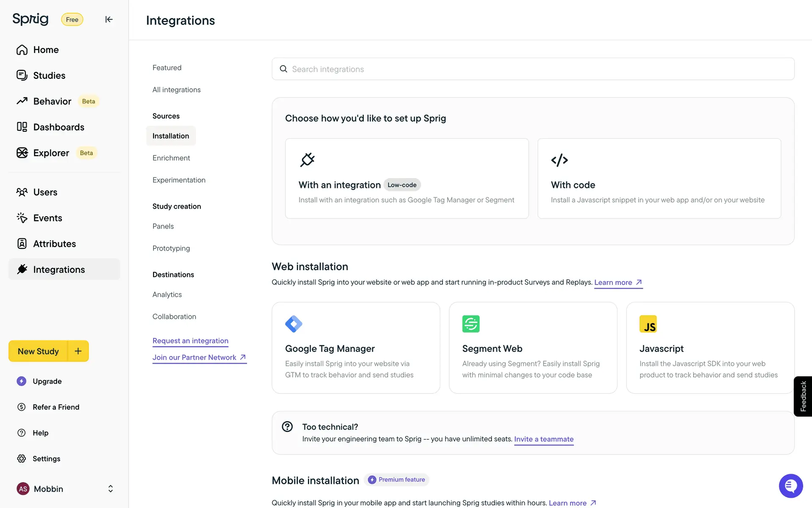
Task: Open the Explorer section
Action: 51,153
